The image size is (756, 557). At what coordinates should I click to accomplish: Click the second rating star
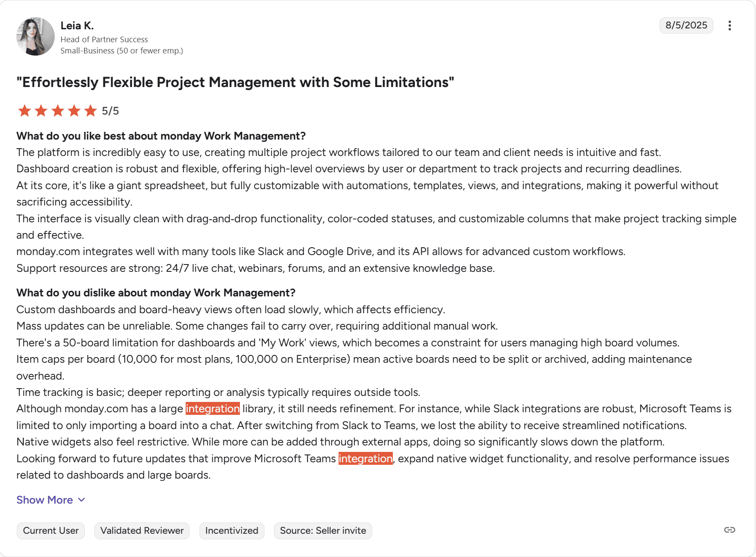(41, 111)
